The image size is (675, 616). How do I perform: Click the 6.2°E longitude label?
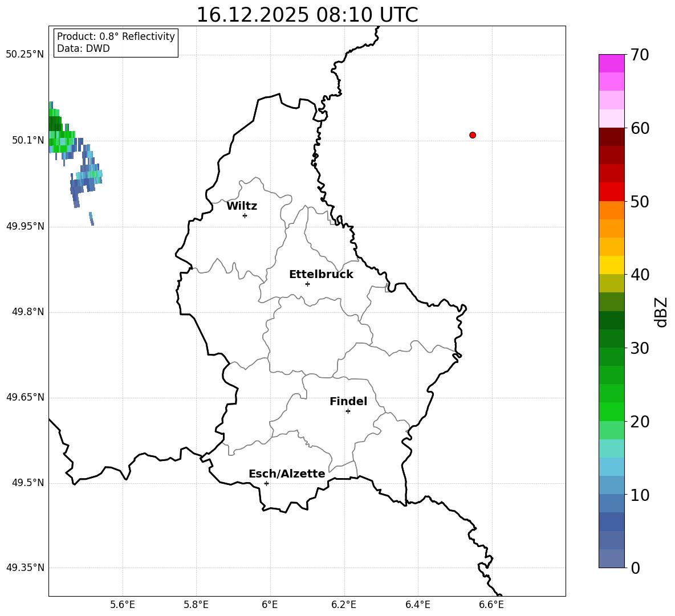(x=344, y=605)
